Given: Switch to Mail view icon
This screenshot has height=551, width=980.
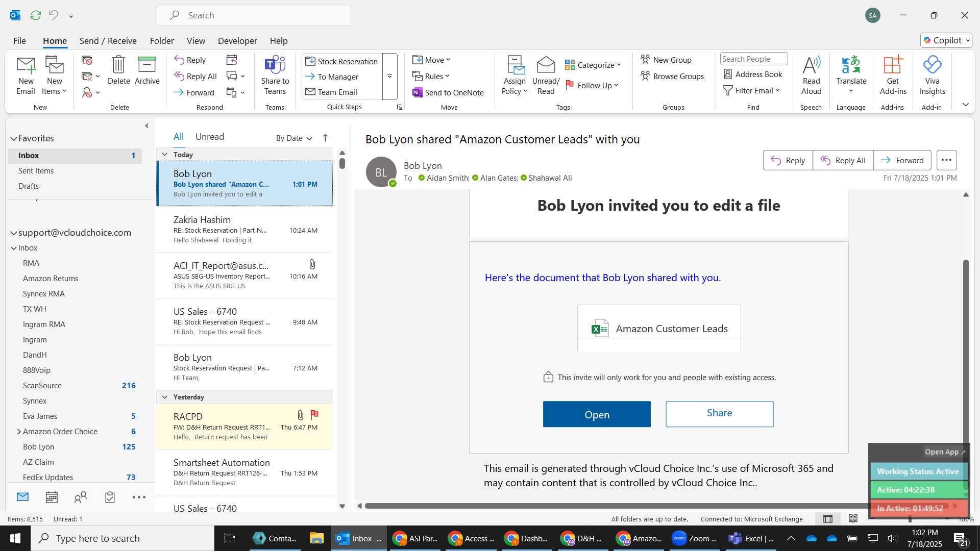Looking at the screenshot, I should [x=22, y=497].
